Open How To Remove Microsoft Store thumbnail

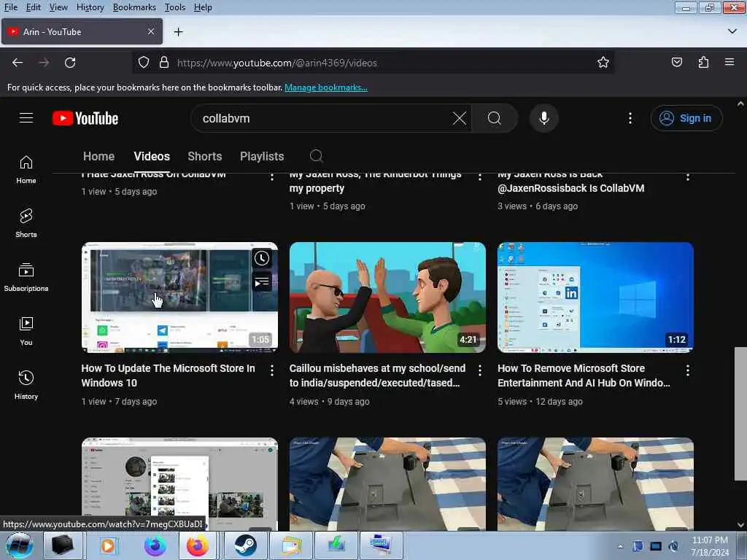click(595, 297)
